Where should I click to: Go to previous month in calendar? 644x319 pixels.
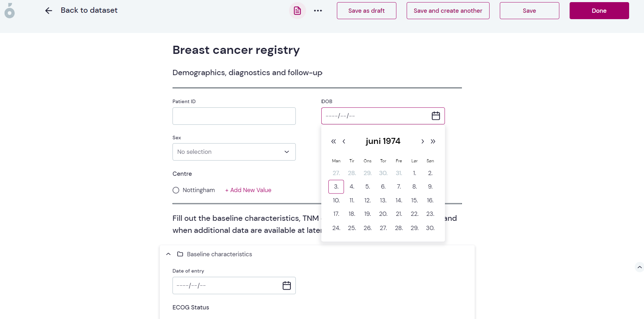point(344,141)
